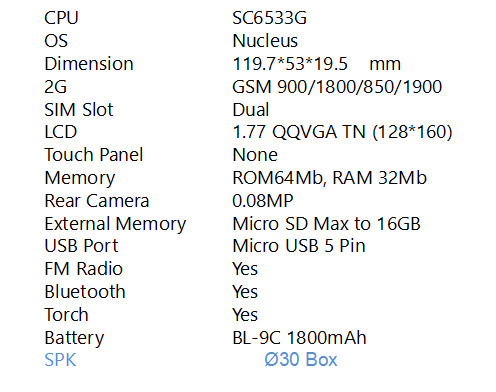Viewport: 496px width, 392px height.
Task: Click the GSM 900/1800/850/1900 text
Action: tap(337, 87)
